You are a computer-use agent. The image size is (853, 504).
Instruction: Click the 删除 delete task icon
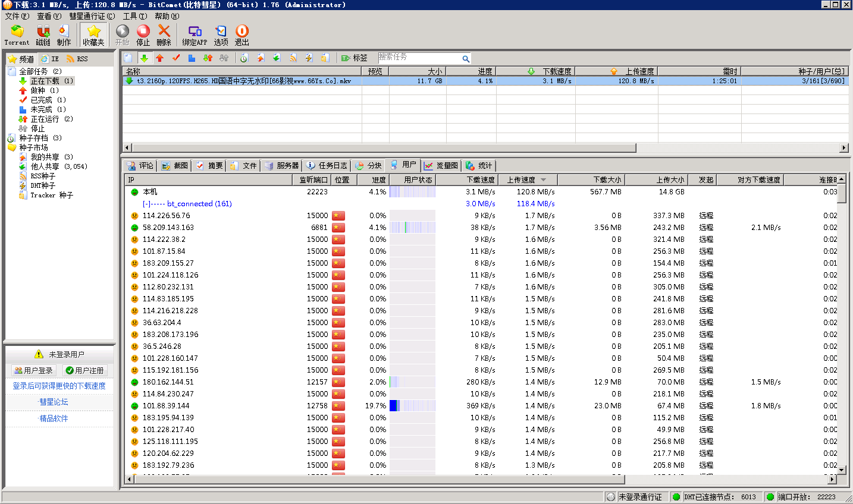164,35
